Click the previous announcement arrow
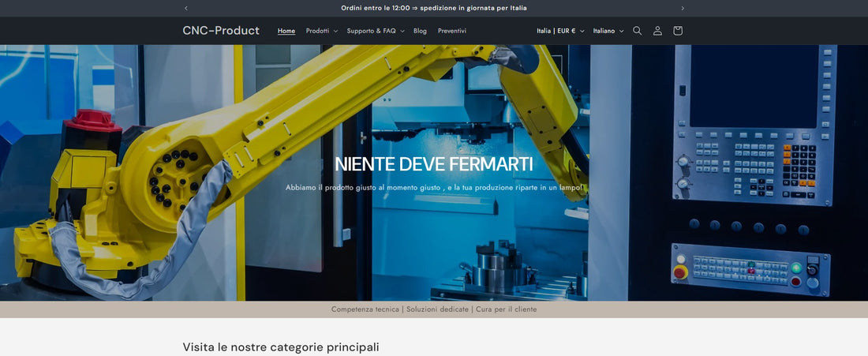Screen dimensions: 868x356 (186, 8)
